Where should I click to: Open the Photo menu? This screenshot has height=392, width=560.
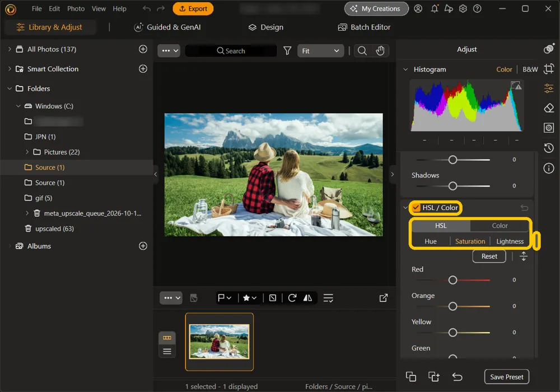point(76,8)
